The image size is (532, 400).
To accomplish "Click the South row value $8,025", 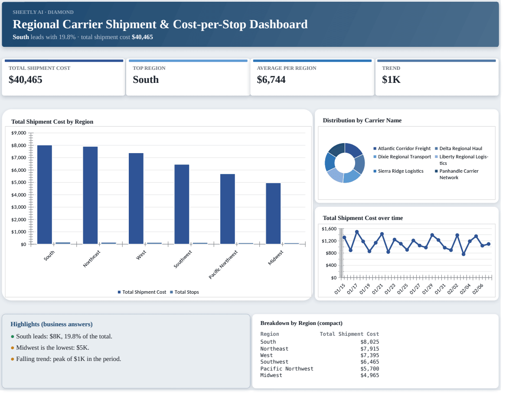I will tap(369, 342).
